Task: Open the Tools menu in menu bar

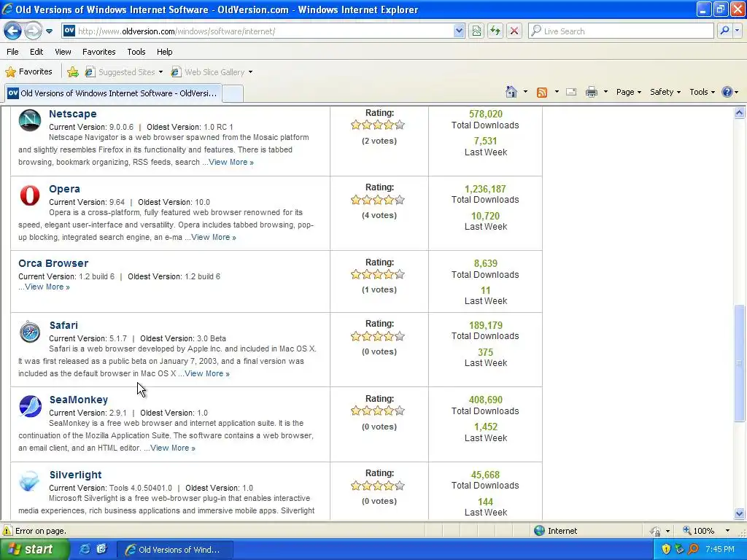Action: [136, 52]
